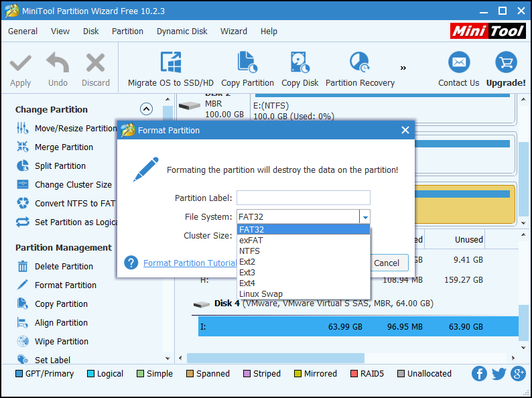The width and height of the screenshot is (532, 398).
Task: Select Convert NTFS to FAT option
Action: [66, 203]
